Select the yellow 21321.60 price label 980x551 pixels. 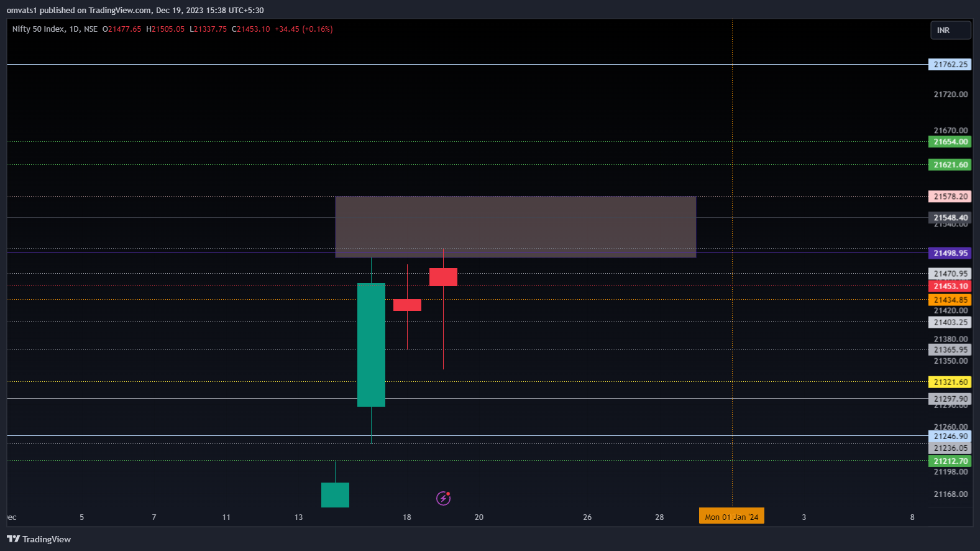point(950,382)
